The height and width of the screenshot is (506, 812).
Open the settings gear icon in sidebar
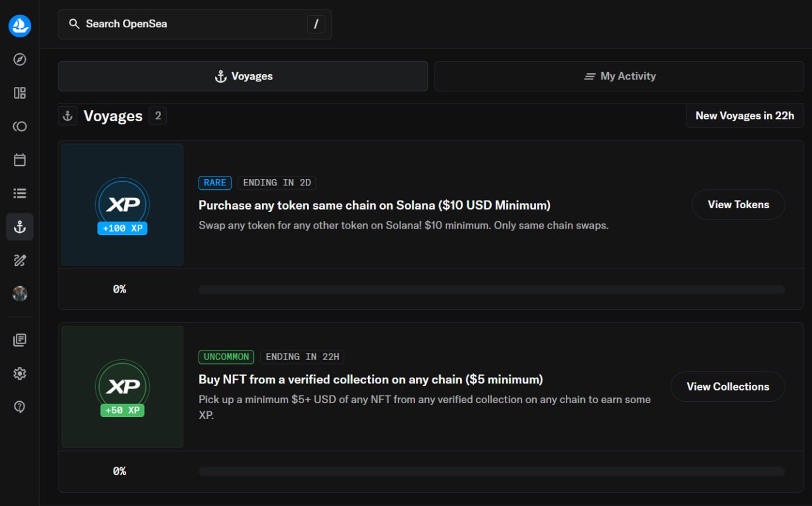click(x=20, y=373)
